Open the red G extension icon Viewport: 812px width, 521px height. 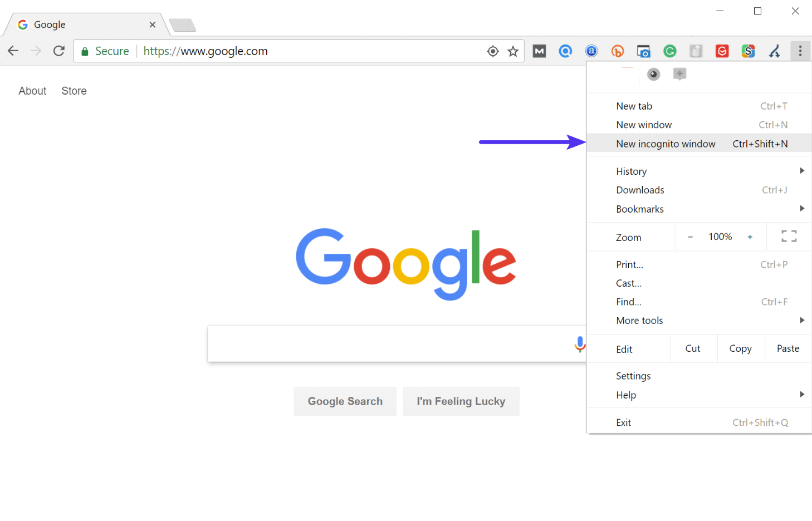[x=722, y=51]
